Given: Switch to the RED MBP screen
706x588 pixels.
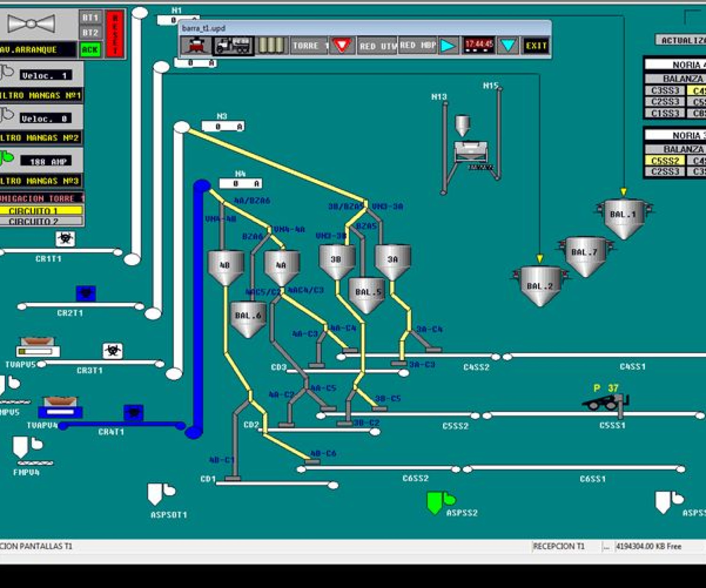Looking at the screenshot, I should 418,46.
